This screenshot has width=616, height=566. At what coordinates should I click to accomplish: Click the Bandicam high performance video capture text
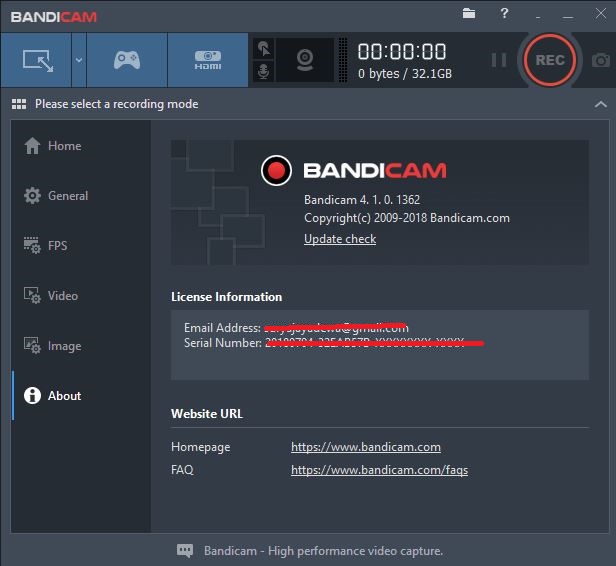pos(323,551)
